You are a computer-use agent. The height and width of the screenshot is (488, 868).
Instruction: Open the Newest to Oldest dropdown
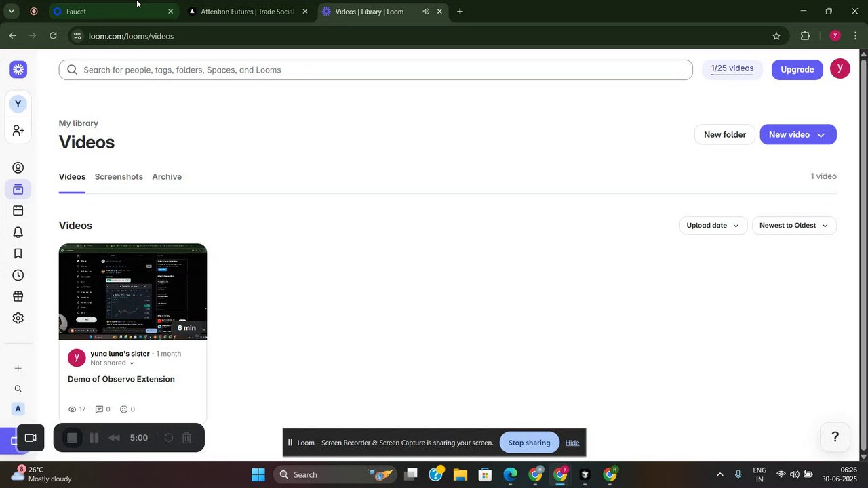click(794, 226)
